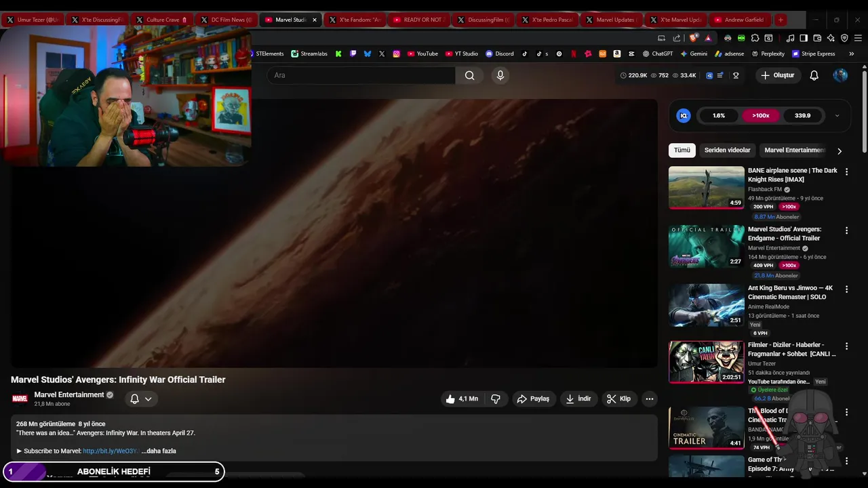Click >100x outlier score pill in vidIQ panel
Image resolution: width=868 pixels, height=488 pixels.
point(760,116)
